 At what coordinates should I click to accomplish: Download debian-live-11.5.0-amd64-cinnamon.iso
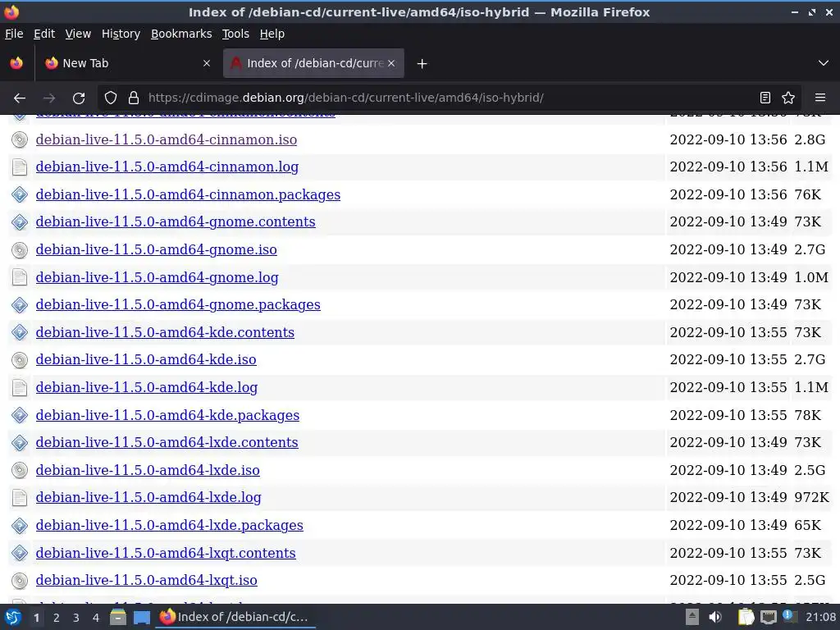pos(166,139)
